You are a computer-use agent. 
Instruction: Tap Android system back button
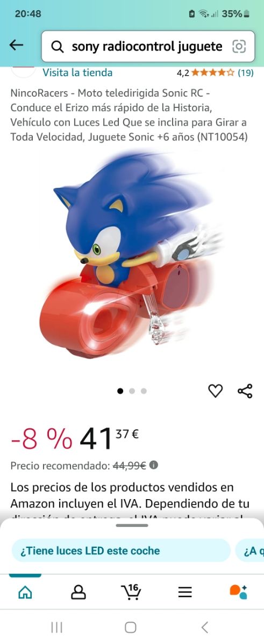[204, 627]
